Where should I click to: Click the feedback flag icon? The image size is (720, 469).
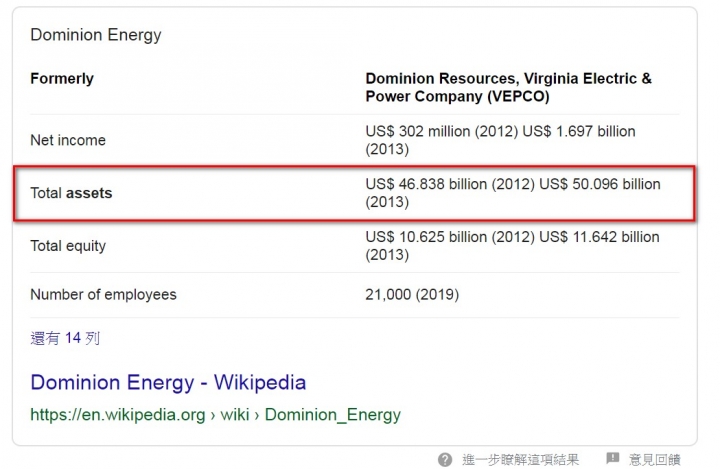coord(613,458)
